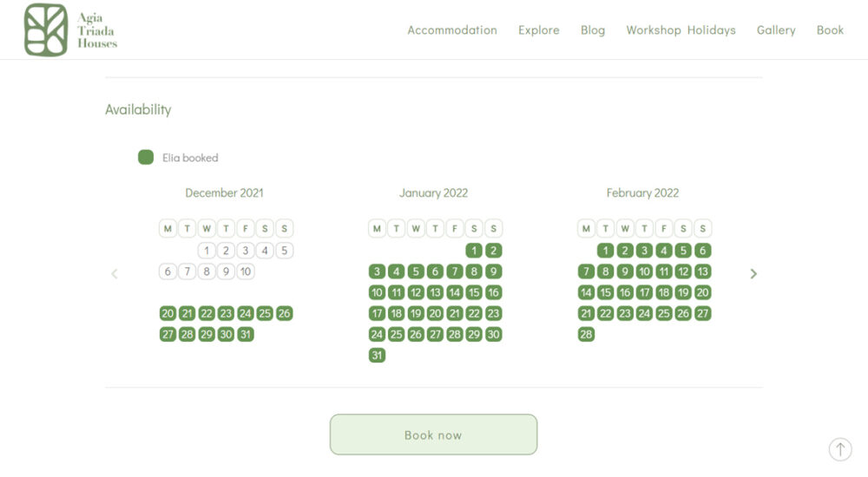Open the Explore menu item
Screen dimensions: 868x477
(538, 29)
